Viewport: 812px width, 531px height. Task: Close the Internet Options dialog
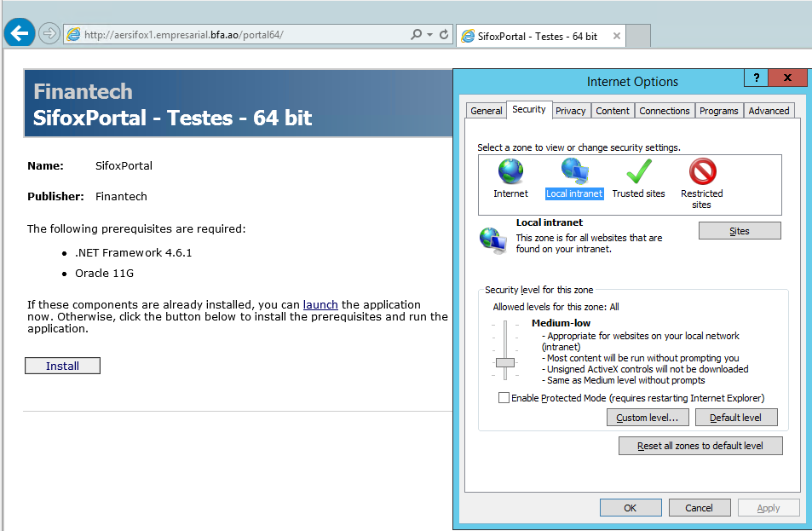pos(787,78)
